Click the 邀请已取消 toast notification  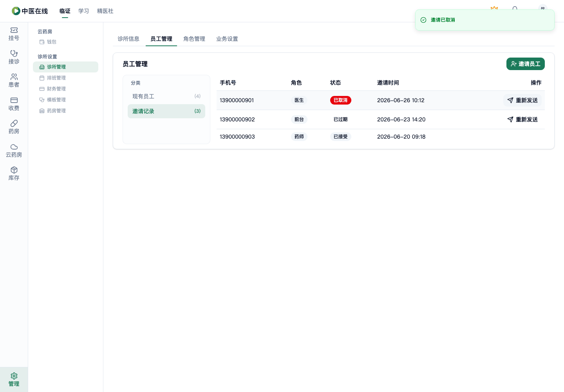tap(485, 20)
